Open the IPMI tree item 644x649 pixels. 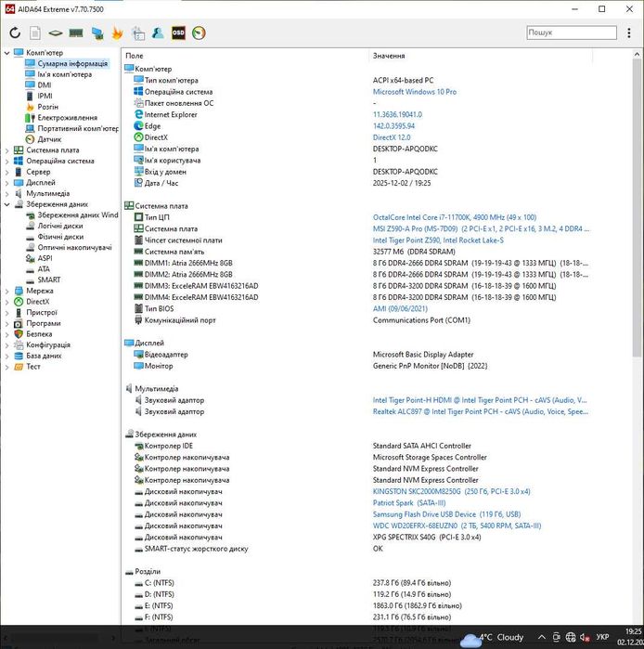[45, 96]
